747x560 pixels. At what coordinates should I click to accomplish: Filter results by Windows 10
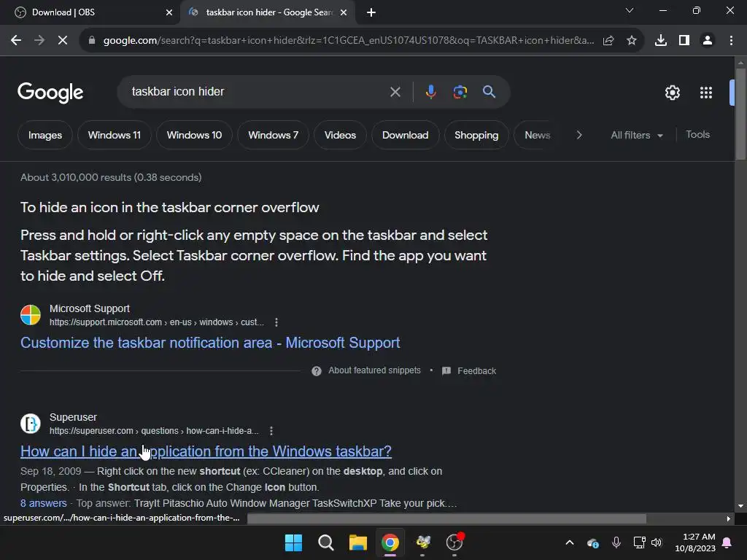click(194, 135)
